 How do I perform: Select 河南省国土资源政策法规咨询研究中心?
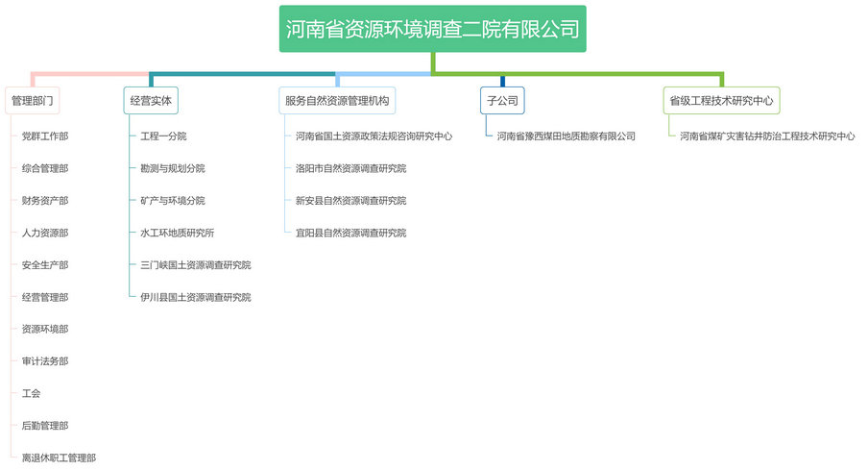point(374,136)
